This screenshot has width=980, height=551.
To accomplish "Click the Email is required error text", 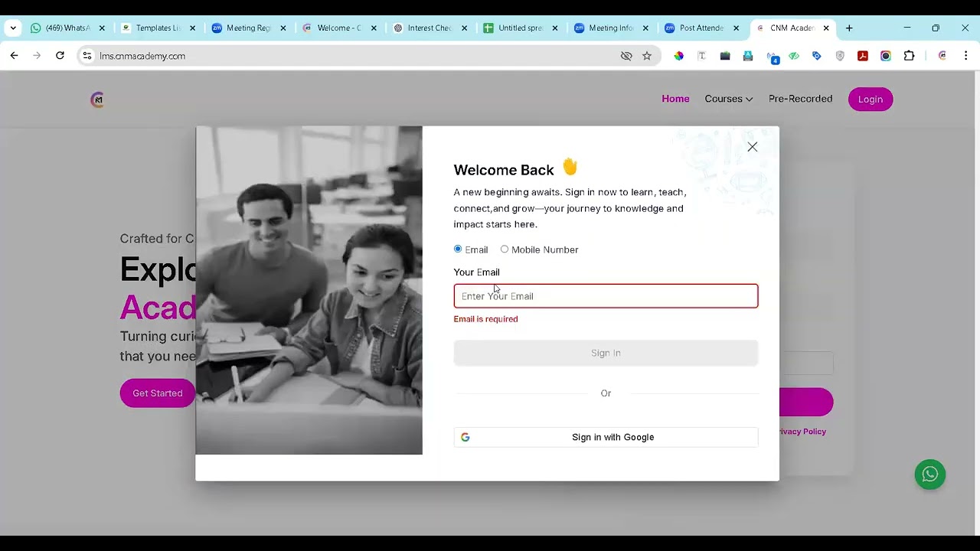I will coord(485,319).
